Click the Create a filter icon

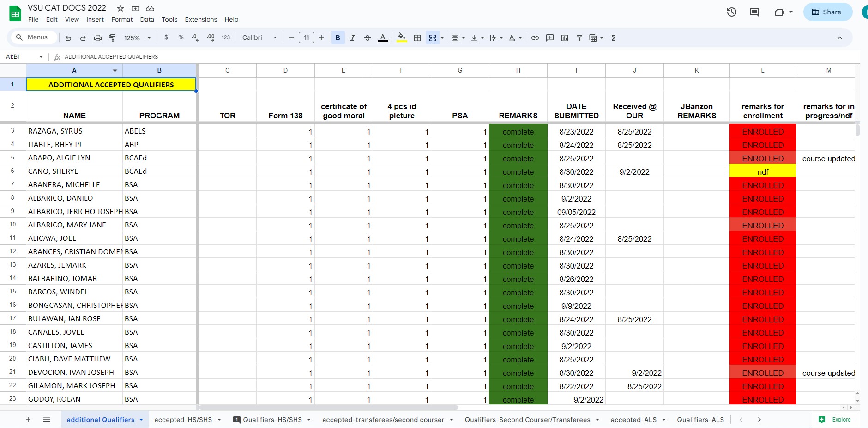tap(579, 38)
